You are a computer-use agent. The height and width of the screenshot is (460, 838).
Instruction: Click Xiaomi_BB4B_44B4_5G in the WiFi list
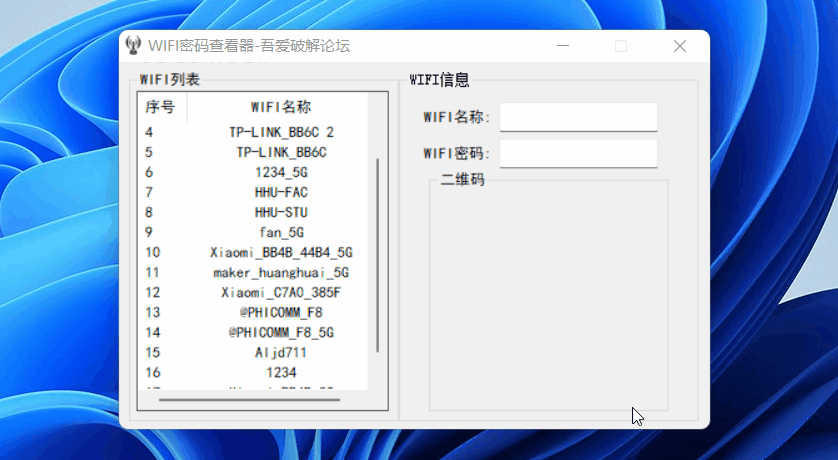coord(281,252)
